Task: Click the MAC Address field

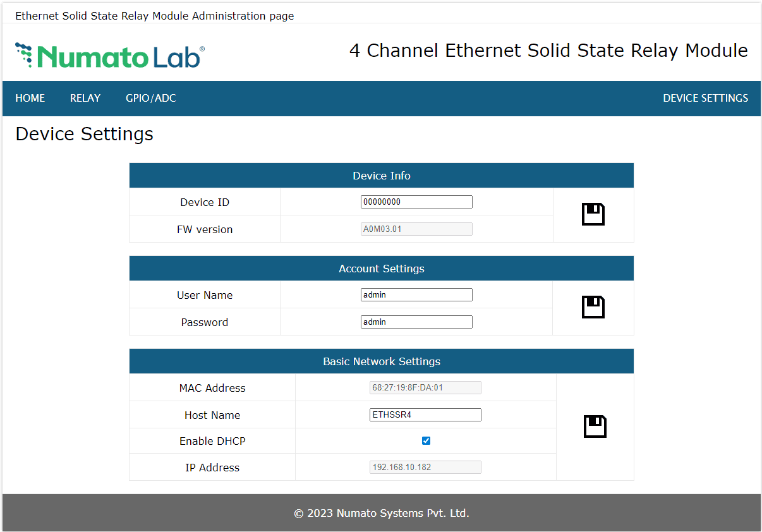Action: point(425,388)
